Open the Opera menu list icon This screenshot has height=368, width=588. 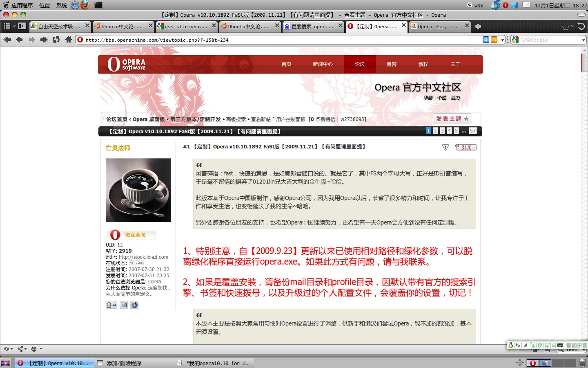[7, 26]
